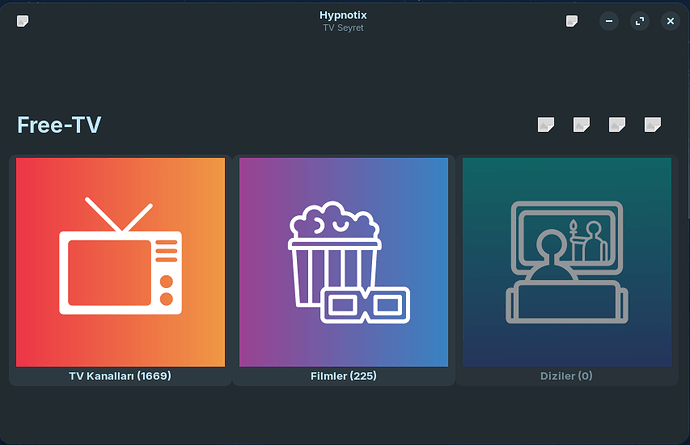Click the second placeholder icon in Free-TV row
Screen dimensions: 690x445
581,125
